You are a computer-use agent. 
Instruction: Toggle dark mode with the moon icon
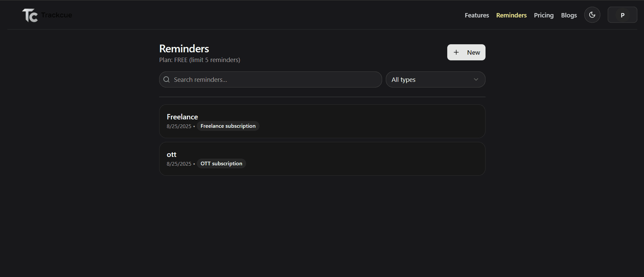592,15
